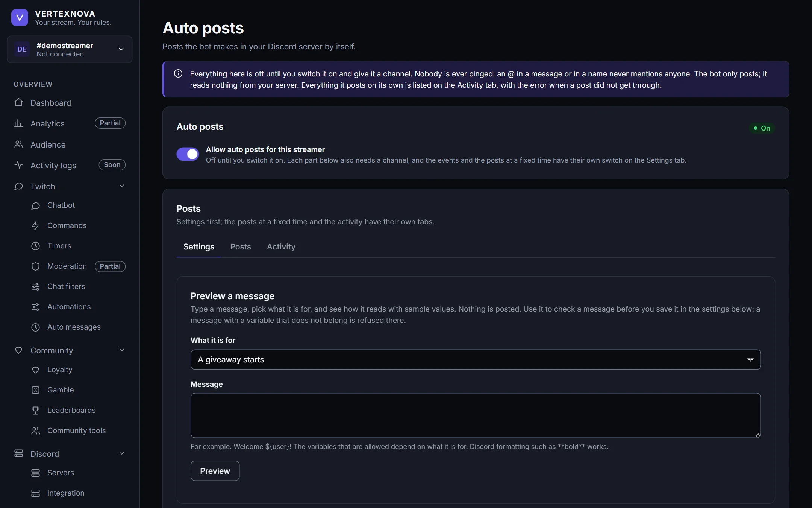Screen dimensions: 812x508
Task: Click the Commands lightning bolt icon
Action: [x=35, y=226]
